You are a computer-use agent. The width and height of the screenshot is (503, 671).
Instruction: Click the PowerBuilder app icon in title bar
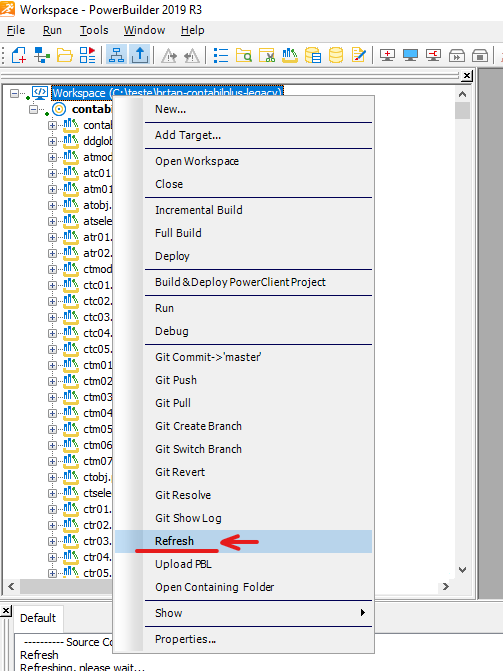8,9
